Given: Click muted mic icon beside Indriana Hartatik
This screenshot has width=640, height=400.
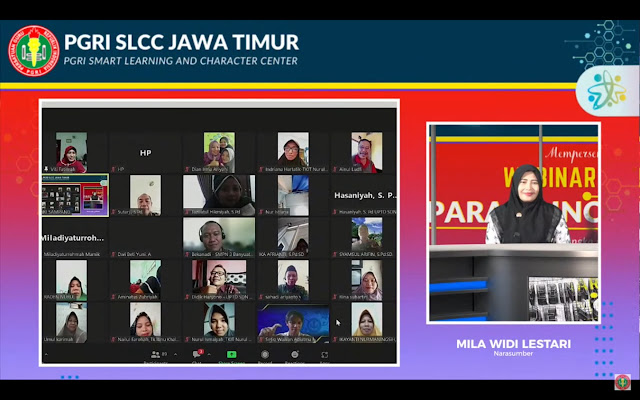Looking at the screenshot, I should pyautogui.click(x=261, y=169).
